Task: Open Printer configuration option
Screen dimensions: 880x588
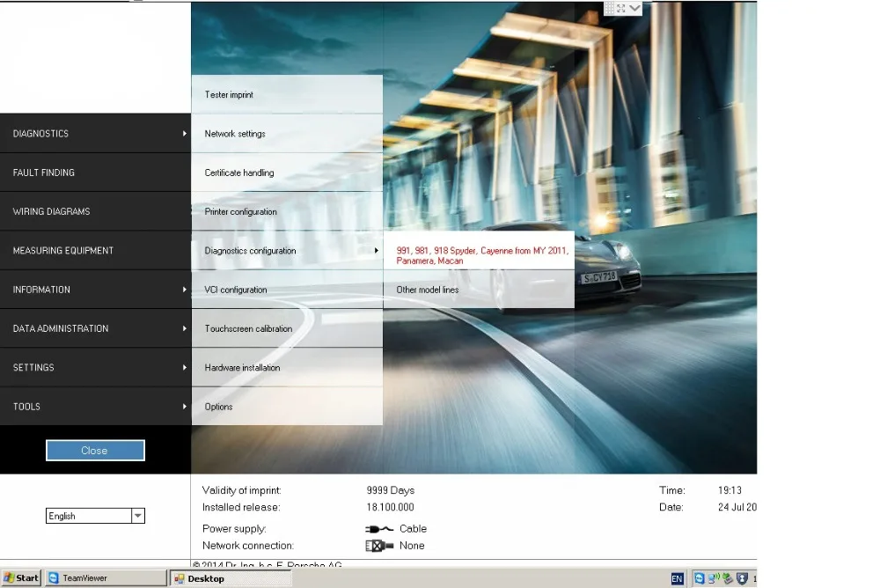Action: coord(287,212)
